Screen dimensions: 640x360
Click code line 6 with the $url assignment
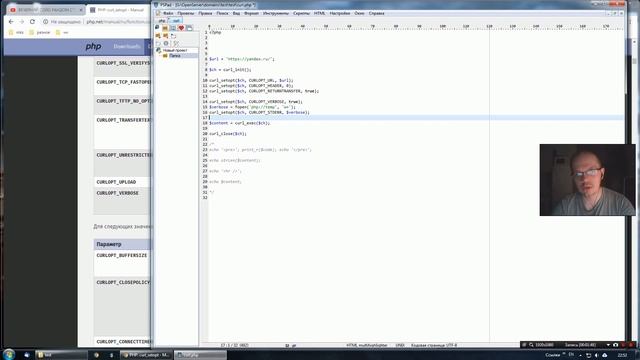242,59
